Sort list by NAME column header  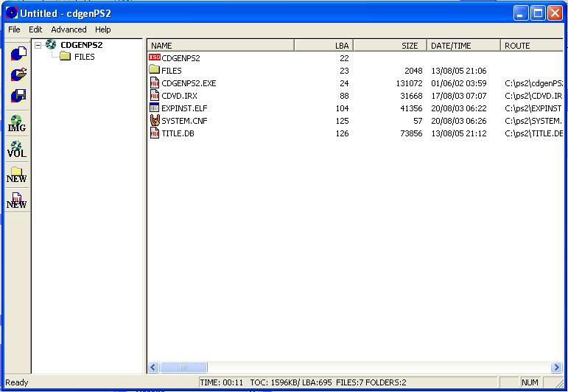click(x=220, y=46)
